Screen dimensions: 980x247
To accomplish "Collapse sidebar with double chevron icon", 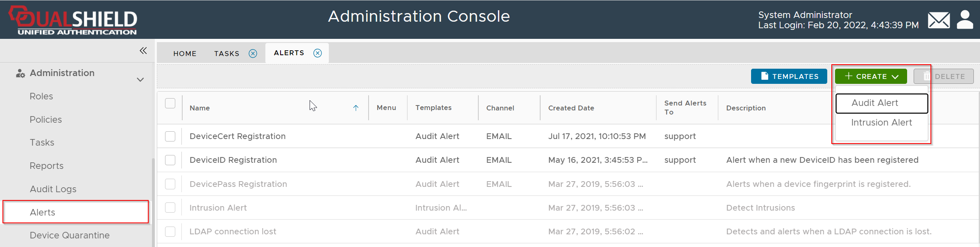I will click(143, 51).
